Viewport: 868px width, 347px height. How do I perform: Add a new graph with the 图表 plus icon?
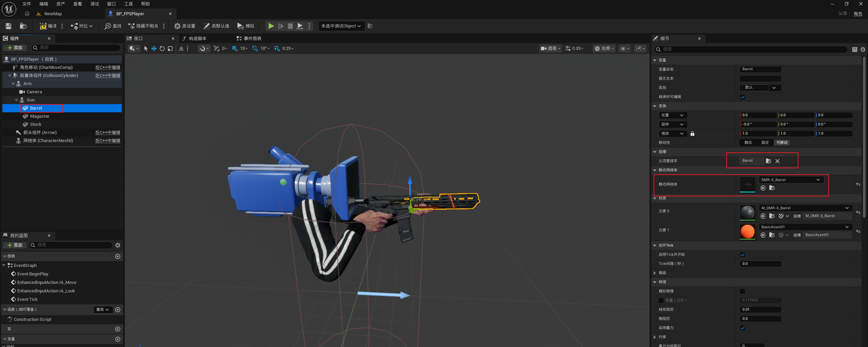coord(118,256)
